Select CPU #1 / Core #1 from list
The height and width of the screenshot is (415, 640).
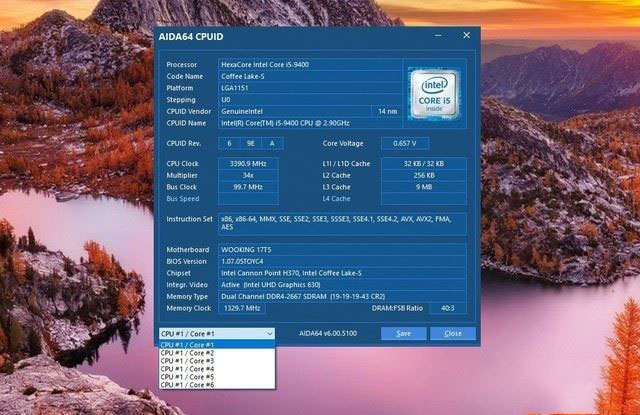tap(216, 344)
